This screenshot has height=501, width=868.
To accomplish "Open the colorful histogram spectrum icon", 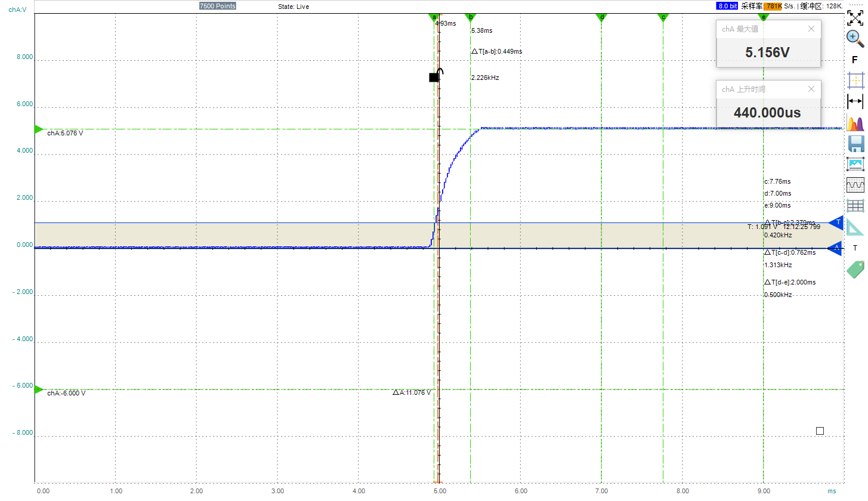I will coord(855,123).
